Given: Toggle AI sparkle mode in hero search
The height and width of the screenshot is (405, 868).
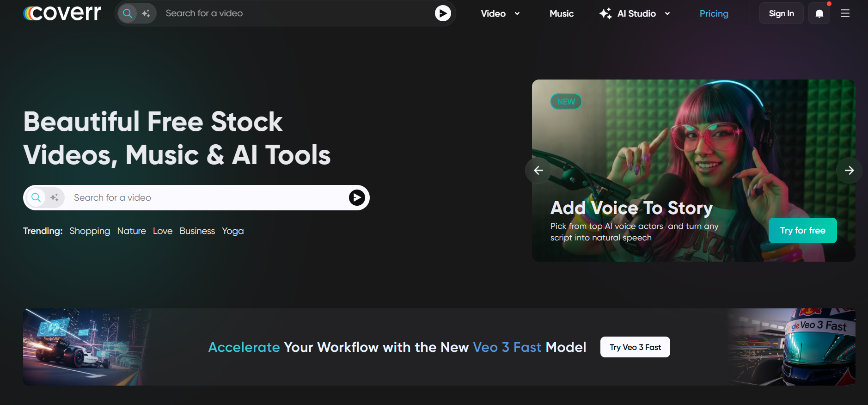Looking at the screenshot, I should (55, 198).
